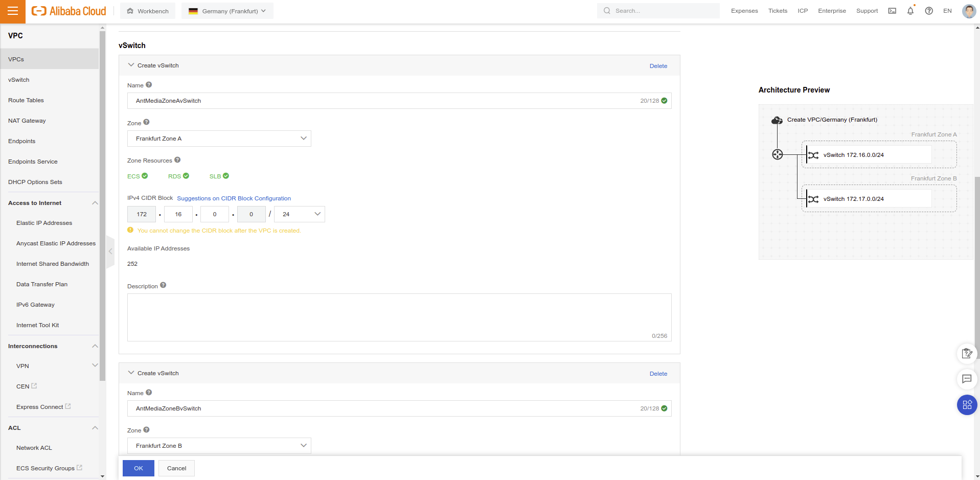Screen dimensions: 980x480
Task: Click the Alibaba Cloud logo
Action: click(x=69, y=11)
